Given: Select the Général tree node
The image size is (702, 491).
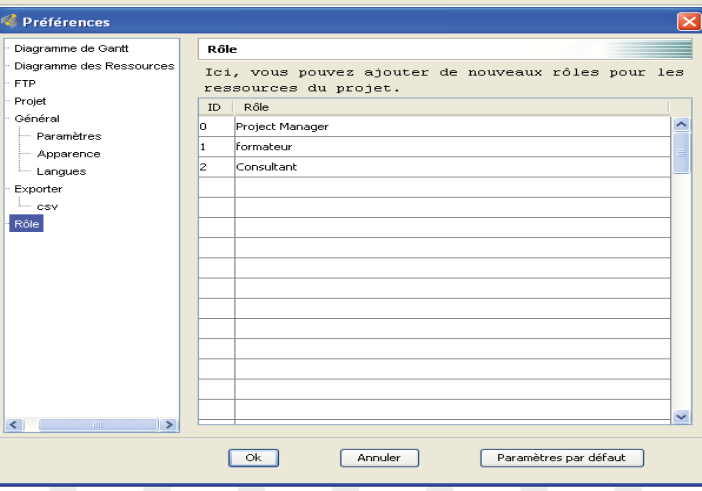Looking at the screenshot, I should click(36, 118).
